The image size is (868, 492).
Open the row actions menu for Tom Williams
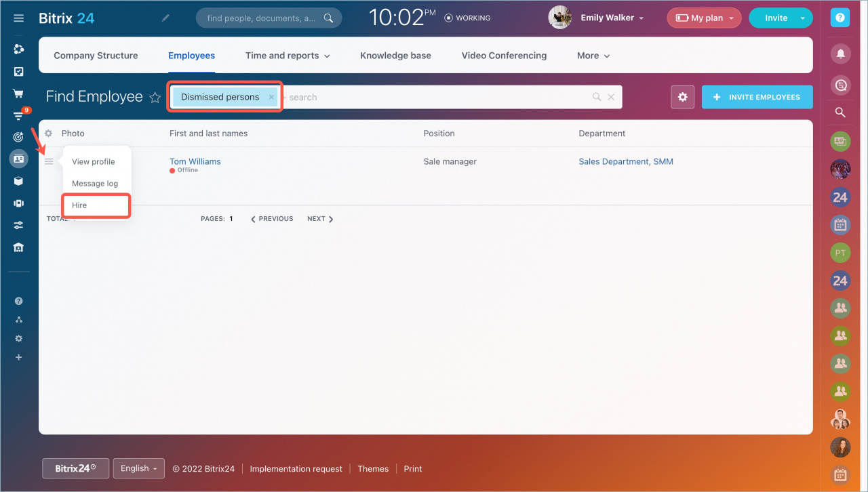(49, 161)
